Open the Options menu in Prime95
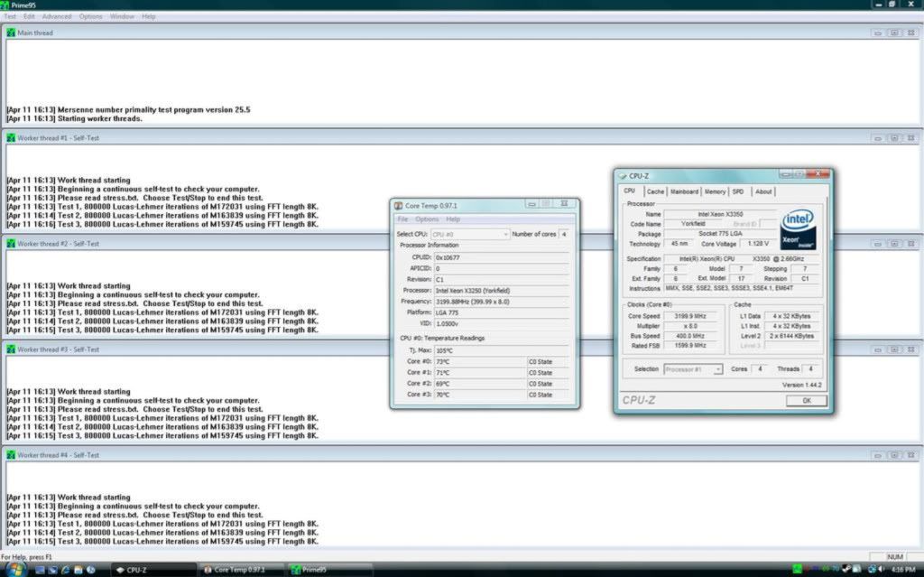 click(x=91, y=16)
